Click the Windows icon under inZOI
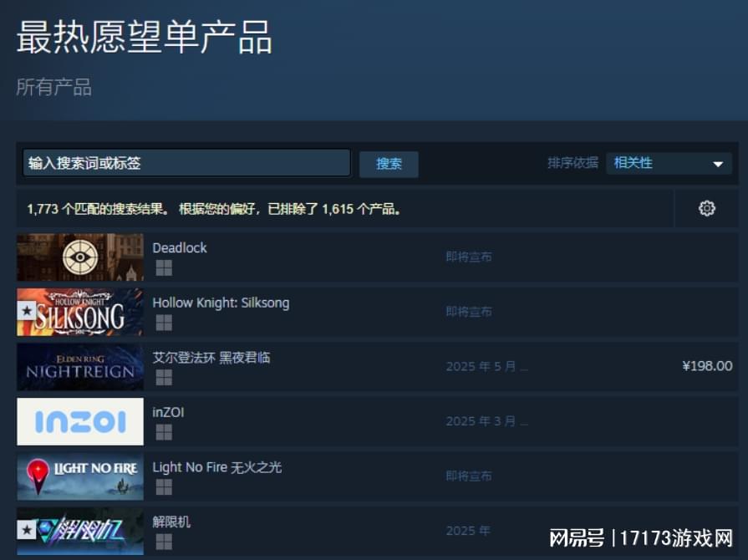Viewport: 748px width, 560px height. [x=164, y=433]
